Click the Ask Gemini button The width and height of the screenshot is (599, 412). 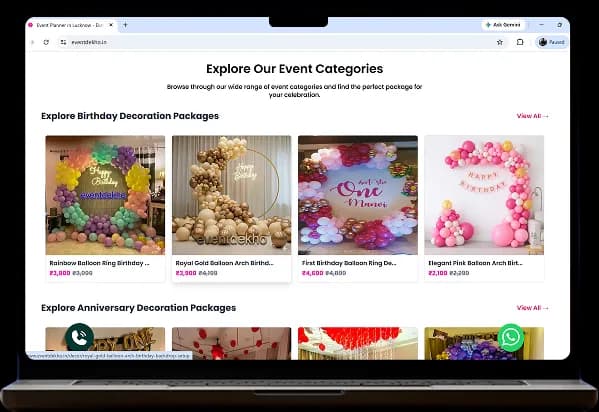click(x=503, y=25)
